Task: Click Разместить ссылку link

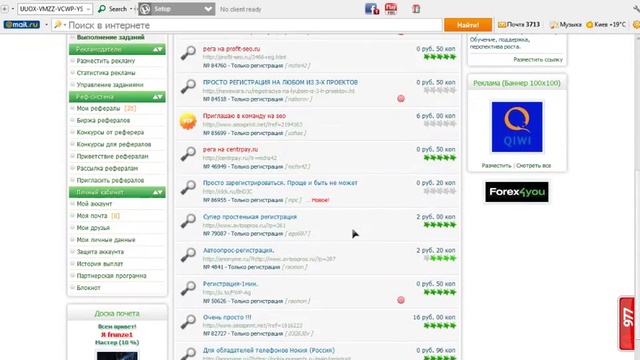Action: tap(538, 60)
